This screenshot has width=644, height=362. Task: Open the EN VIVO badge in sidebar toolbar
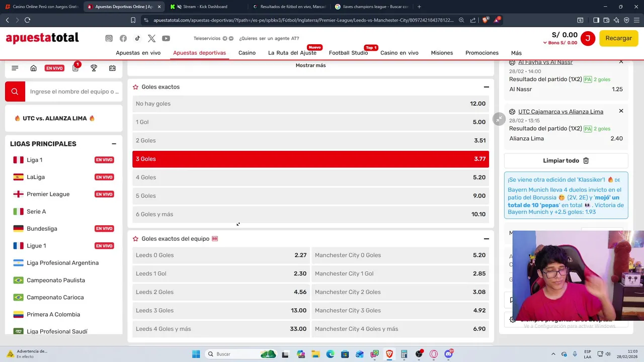coord(54,68)
